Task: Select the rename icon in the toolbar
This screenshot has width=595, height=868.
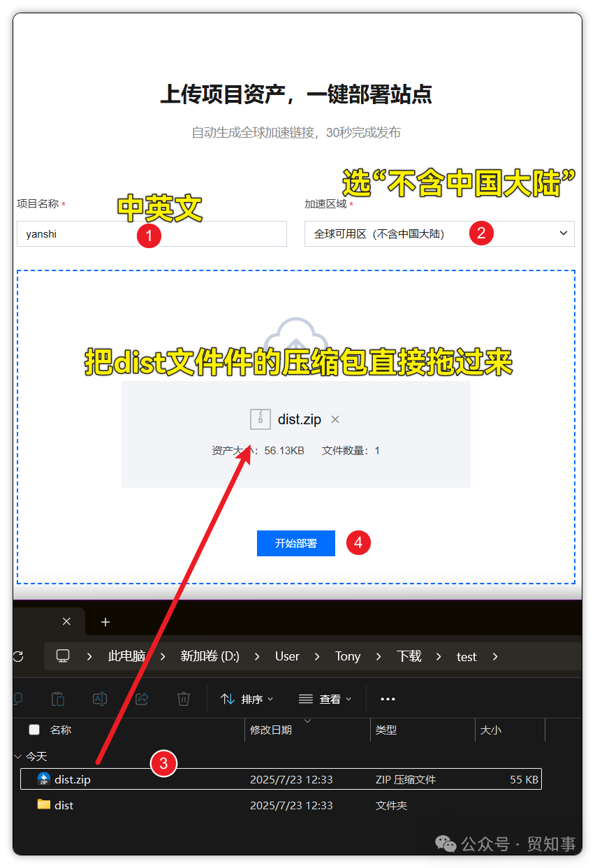Action: point(100,699)
